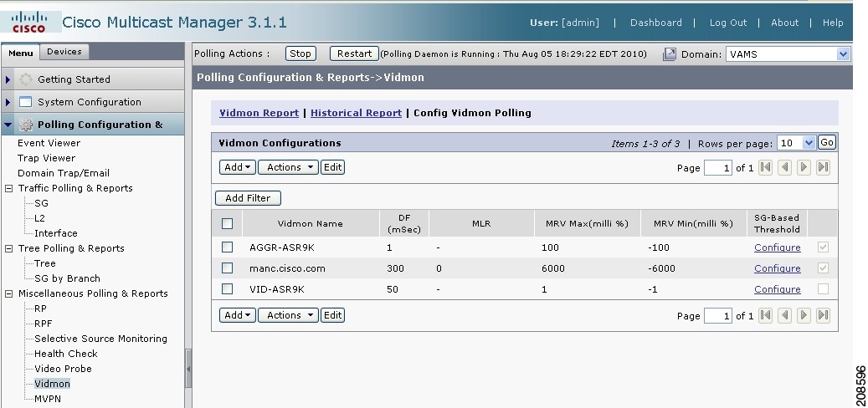Toggle the enabled checkbox for VID-ASR9K

point(823,288)
